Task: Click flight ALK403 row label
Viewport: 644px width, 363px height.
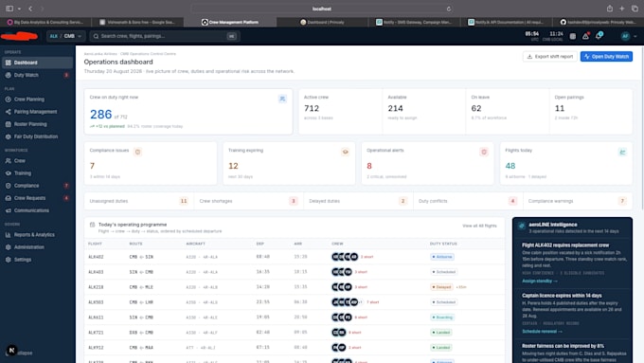Action: (96, 272)
